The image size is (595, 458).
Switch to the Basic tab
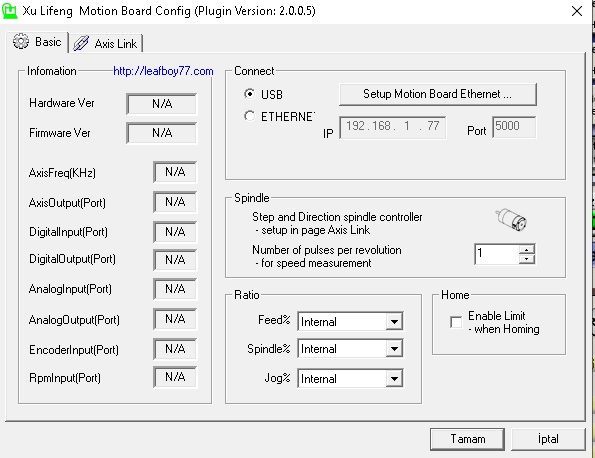(37, 41)
